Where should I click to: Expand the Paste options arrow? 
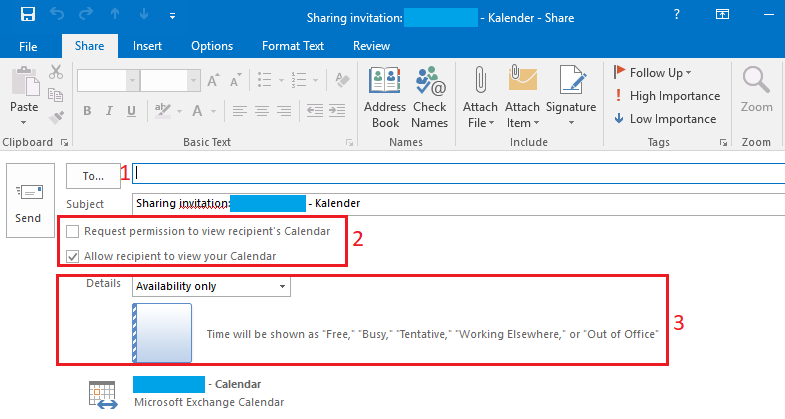click(x=24, y=123)
